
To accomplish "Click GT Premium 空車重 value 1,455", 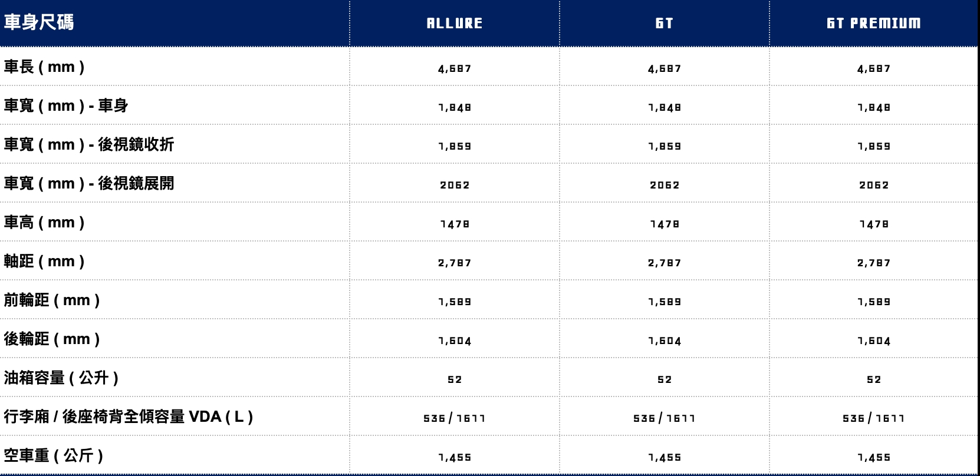I will (x=874, y=457).
